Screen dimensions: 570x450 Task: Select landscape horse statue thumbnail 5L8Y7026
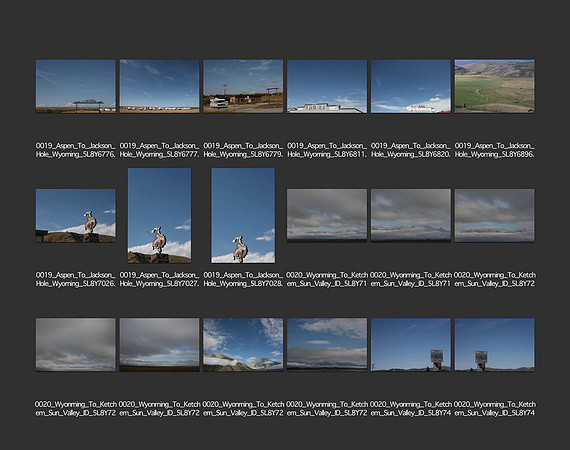[x=76, y=216]
